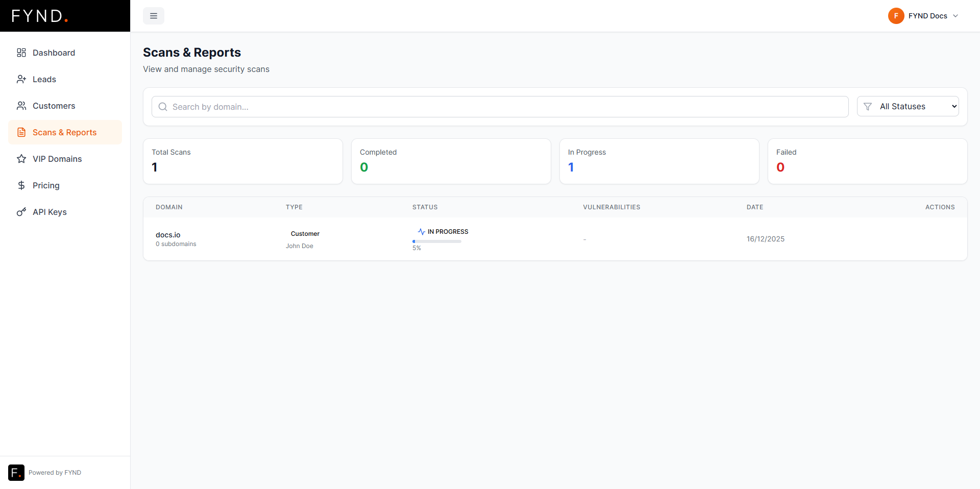Image resolution: width=980 pixels, height=489 pixels.
Task: Click the Pricing dollar sign icon
Action: (x=21, y=185)
